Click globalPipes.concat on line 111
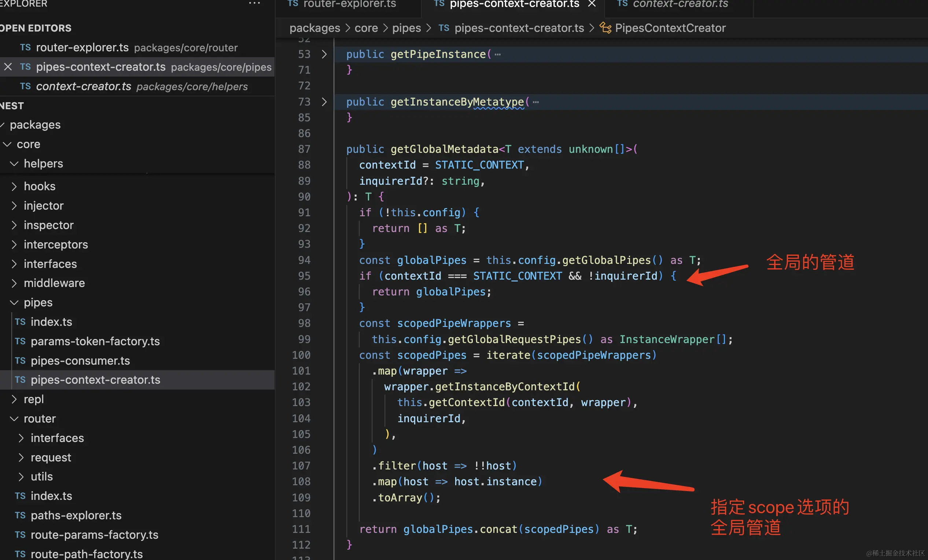 [460, 530]
